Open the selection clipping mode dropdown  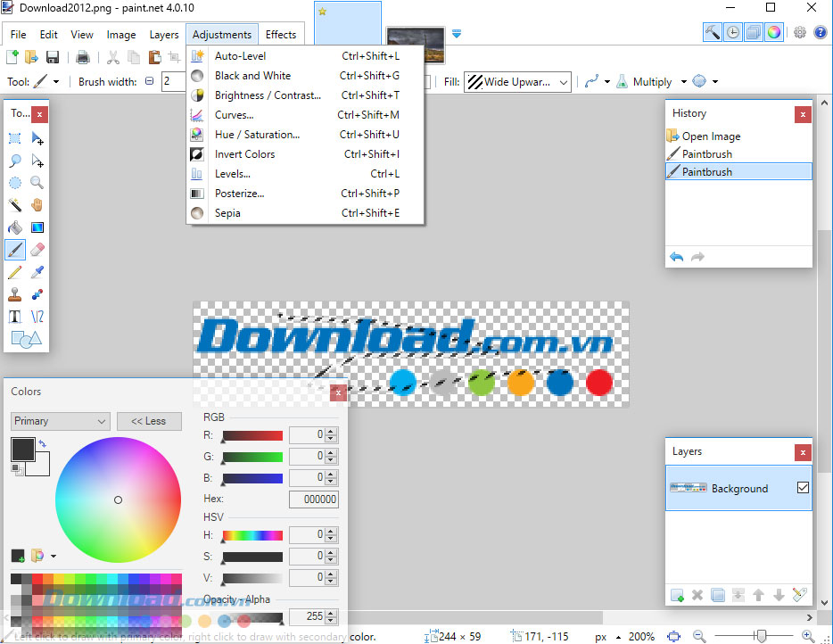point(715,82)
